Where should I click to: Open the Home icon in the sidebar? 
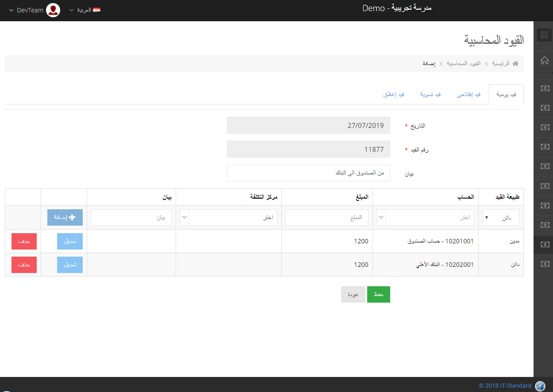coord(544,61)
